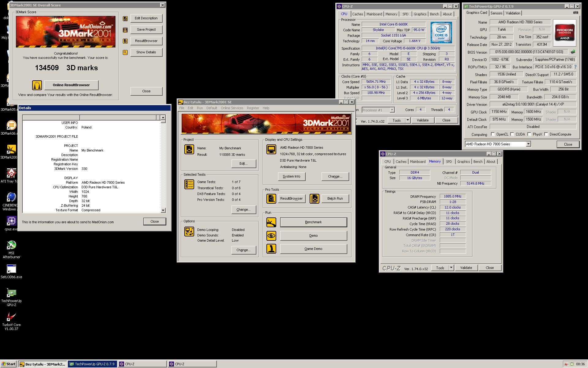Click the Selected Tests checklist icon
The image size is (588, 368).
[189, 184]
